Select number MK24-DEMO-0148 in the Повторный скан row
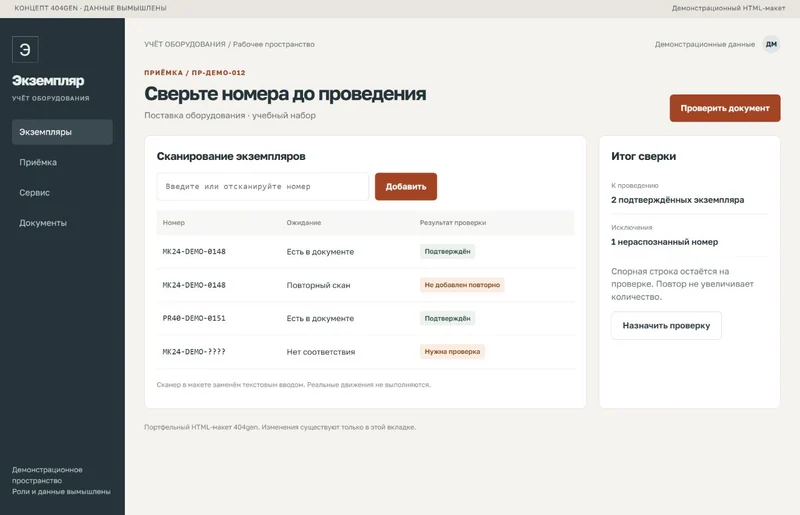 point(194,285)
